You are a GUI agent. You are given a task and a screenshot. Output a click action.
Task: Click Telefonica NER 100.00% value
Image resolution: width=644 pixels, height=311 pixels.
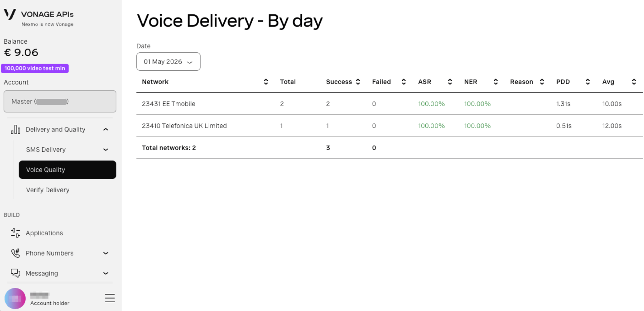coord(477,126)
